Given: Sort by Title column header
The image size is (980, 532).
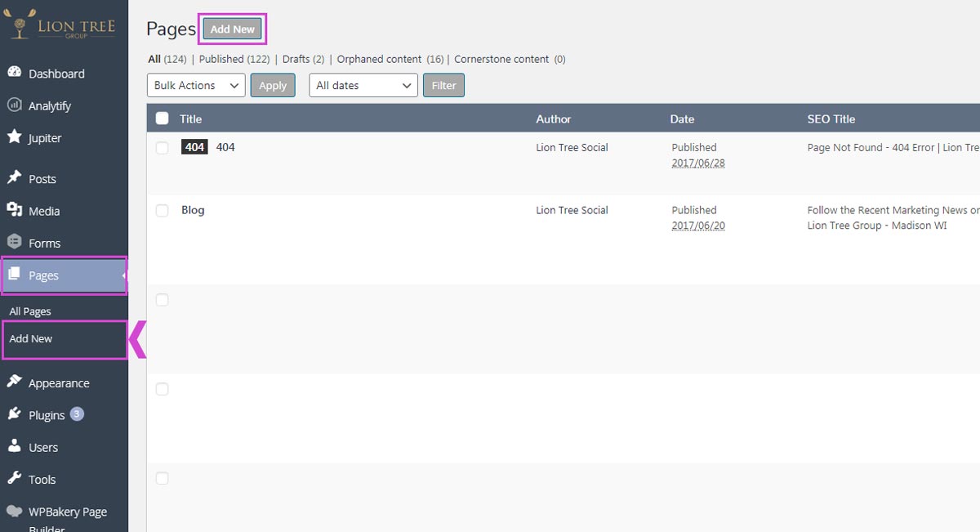Looking at the screenshot, I should 190,118.
